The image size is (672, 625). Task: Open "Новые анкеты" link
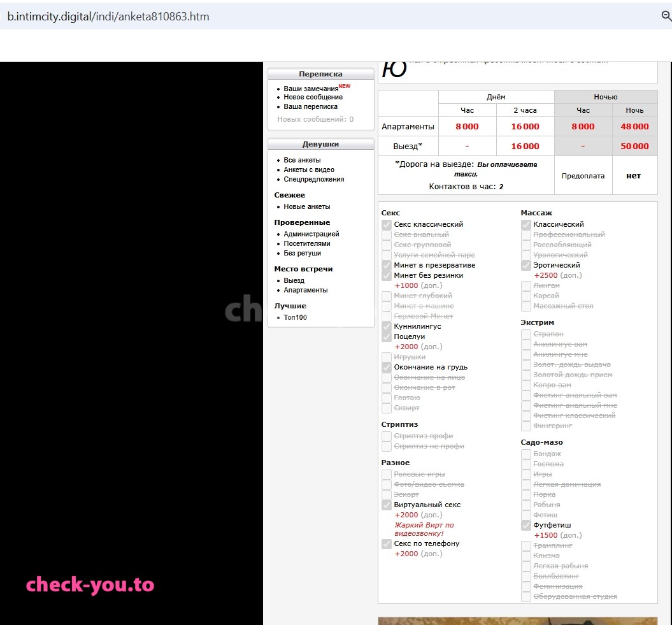pyautogui.click(x=306, y=206)
